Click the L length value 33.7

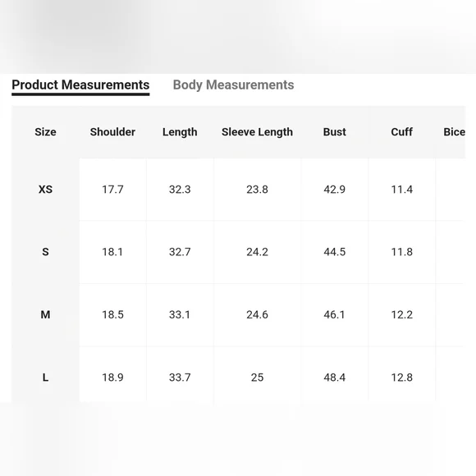click(180, 378)
